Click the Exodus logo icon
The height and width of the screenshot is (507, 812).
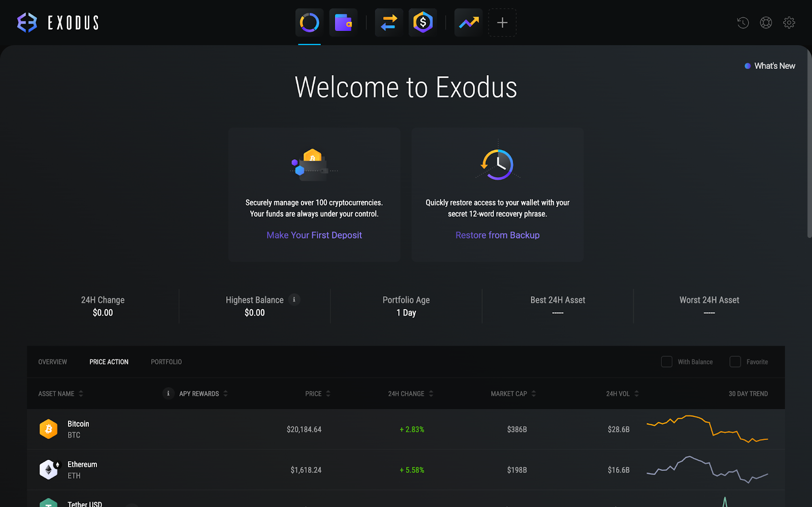[x=27, y=23]
